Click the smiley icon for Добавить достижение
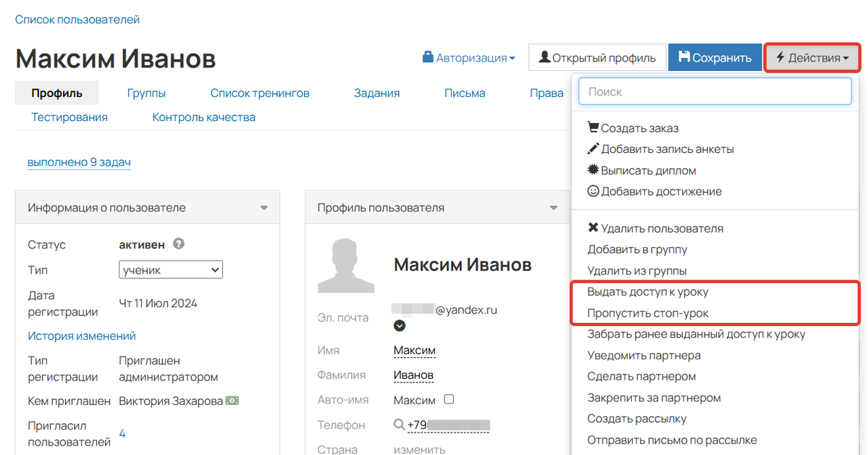Image resolution: width=868 pixels, height=455 pixels. [x=594, y=191]
